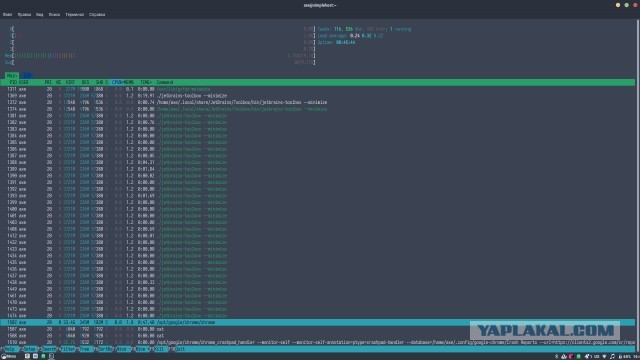The height and width of the screenshot is (360, 640).
Task: Open the Терминал menu
Action: click(x=74, y=14)
